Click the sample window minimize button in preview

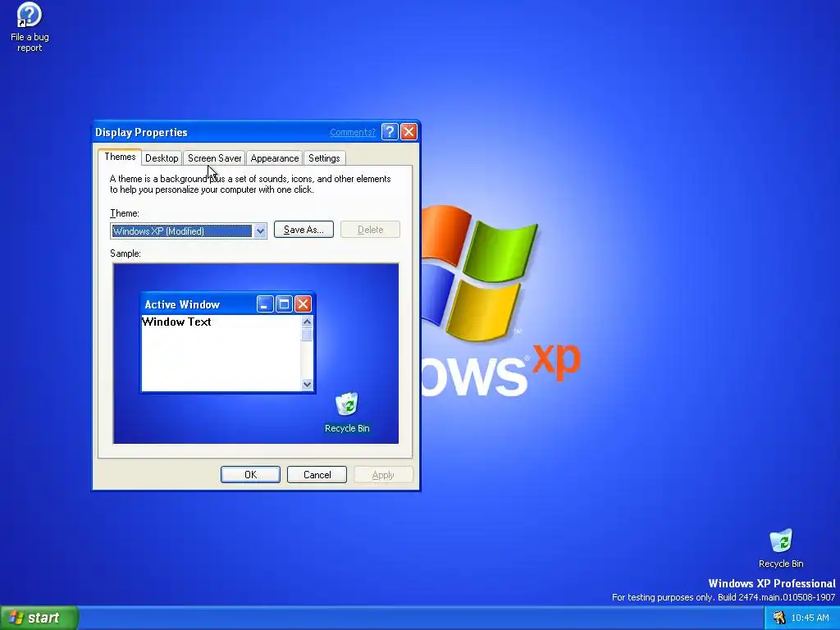[x=265, y=304]
